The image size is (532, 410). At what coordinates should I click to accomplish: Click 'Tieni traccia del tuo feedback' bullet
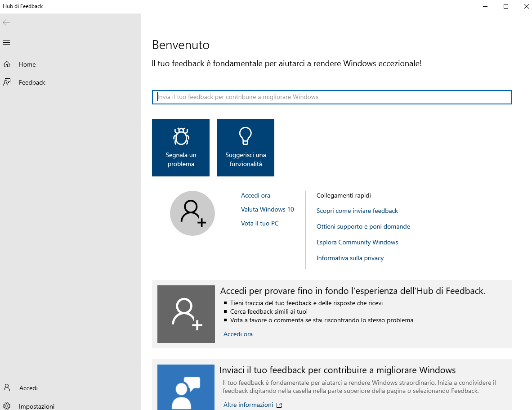306,303
